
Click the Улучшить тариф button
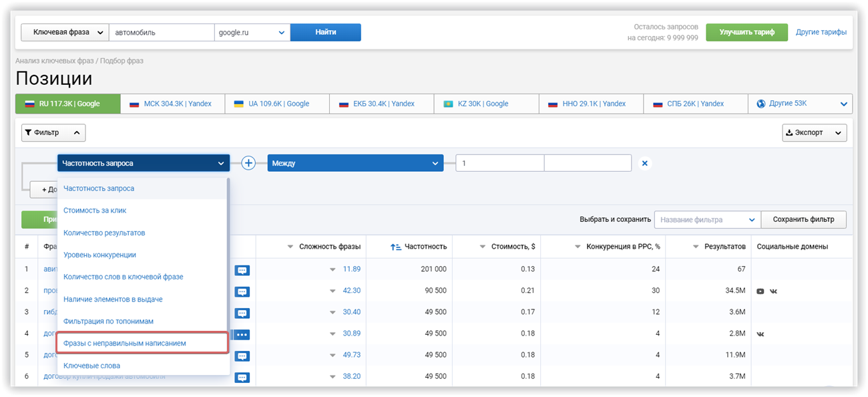coord(746,32)
